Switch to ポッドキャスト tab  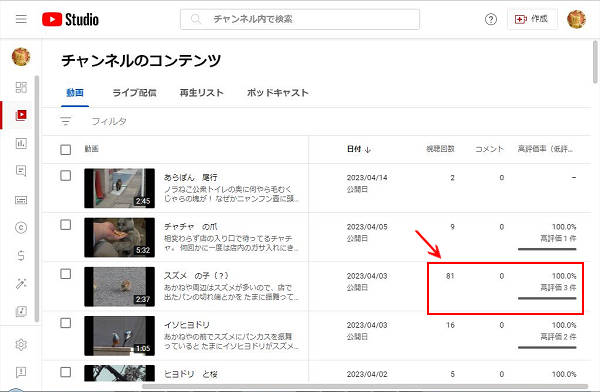[277, 93]
